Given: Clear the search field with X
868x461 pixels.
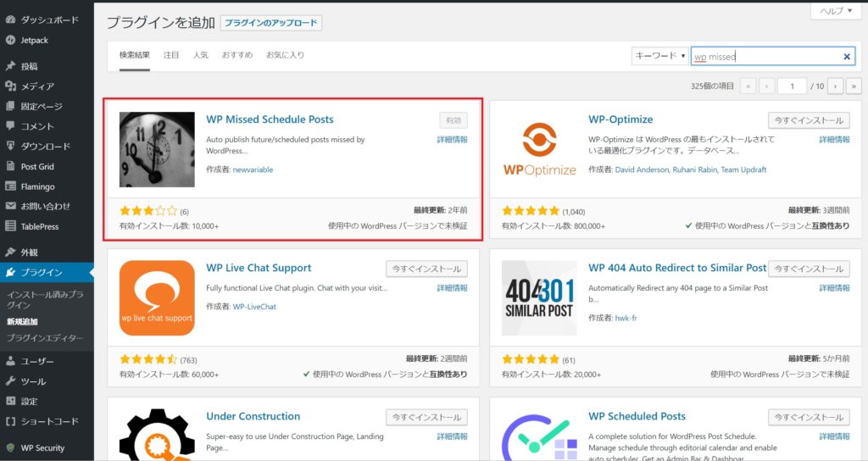Looking at the screenshot, I should point(847,57).
